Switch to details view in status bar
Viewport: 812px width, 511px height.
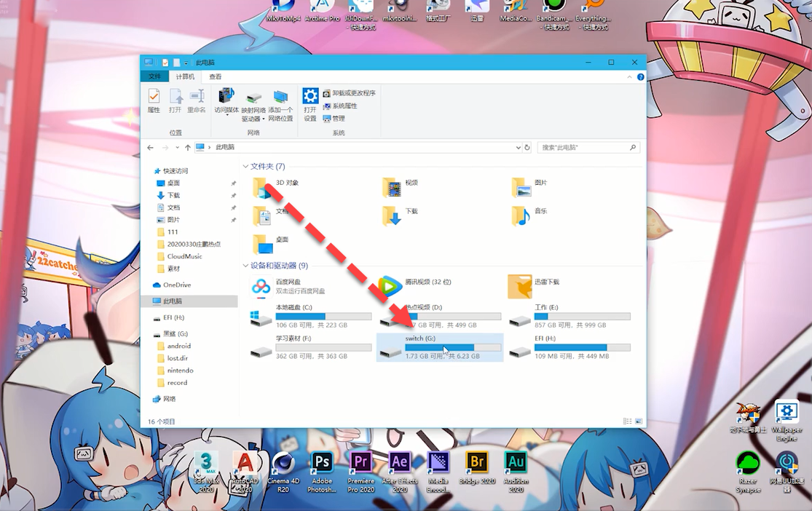[x=628, y=421]
